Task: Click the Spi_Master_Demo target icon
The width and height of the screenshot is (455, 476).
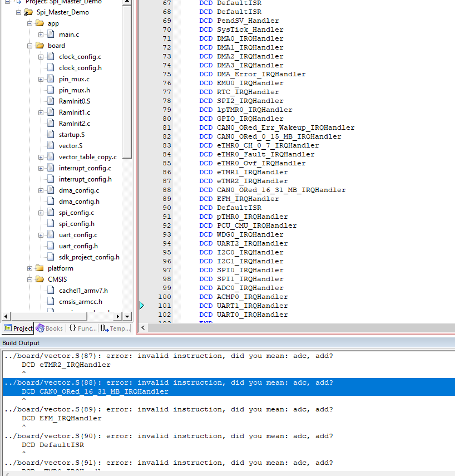Action: click(28, 12)
